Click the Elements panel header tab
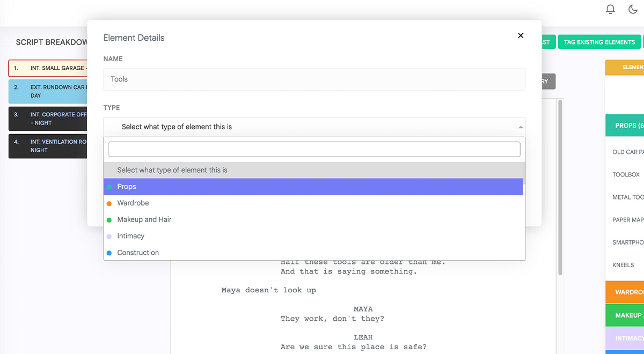The width and height of the screenshot is (644, 354). pyautogui.click(x=625, y=67)
